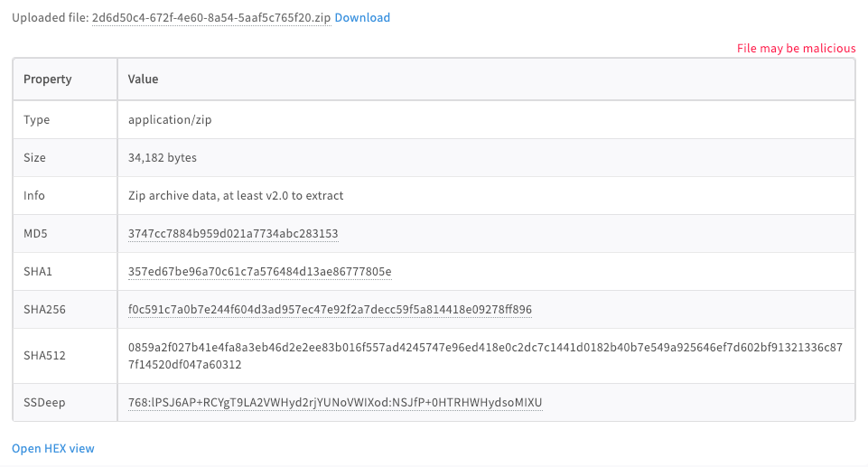Click the SSDeep property label

coord(42,402)
